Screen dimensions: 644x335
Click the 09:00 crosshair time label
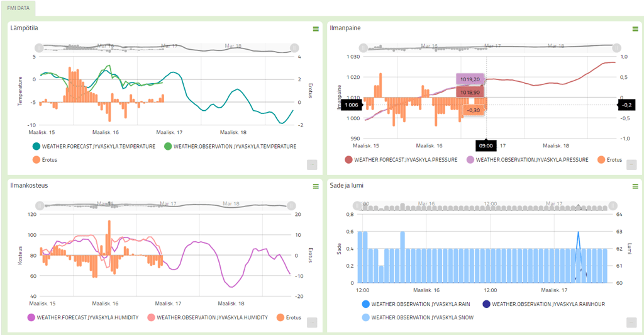(x=486, y=145)
